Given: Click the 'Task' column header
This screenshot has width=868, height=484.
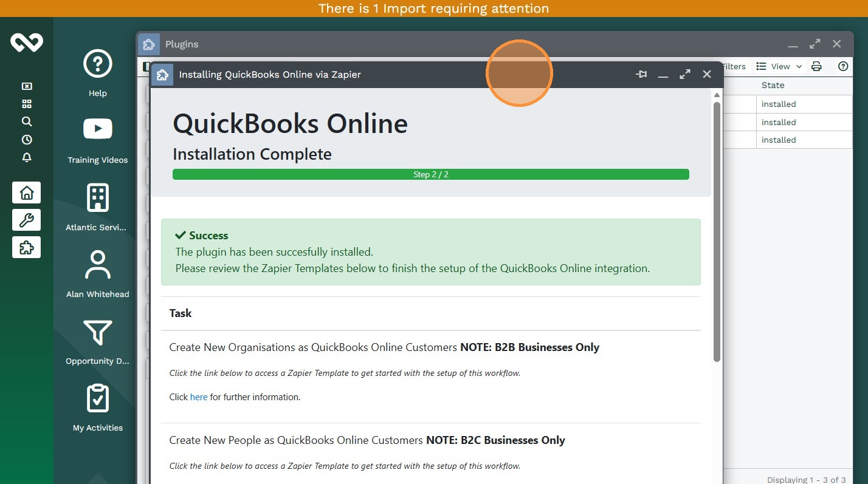Looking at the screenshot, I should click(x=181, y=313).
